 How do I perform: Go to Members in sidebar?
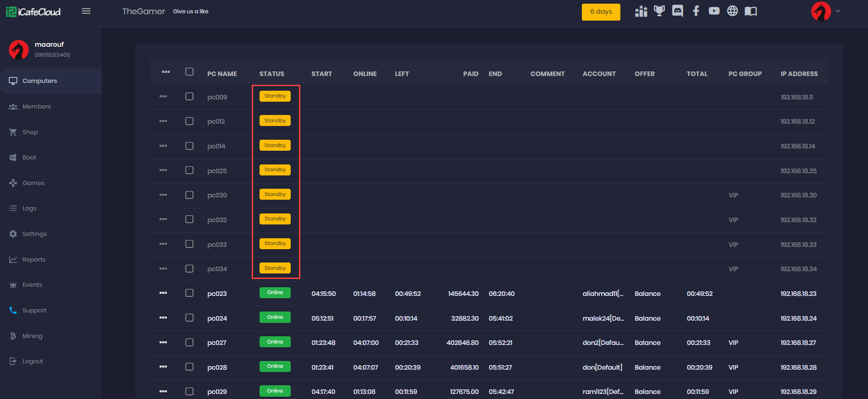click(37, 106)
